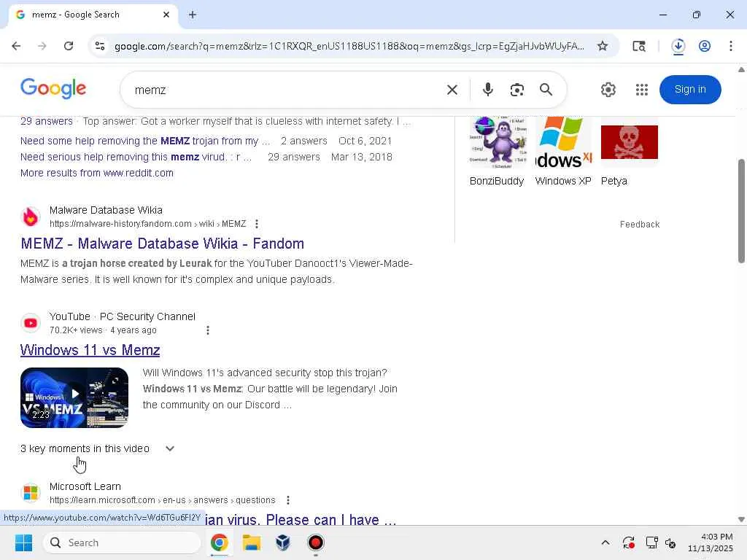The image size is (747, 560).
Task: Reload the current search page
Action: pos(69,46)
